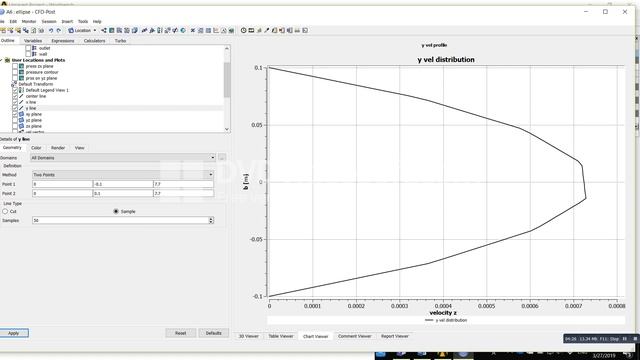
Task: Switch to the Variables tab
Action: pos(33,41)
